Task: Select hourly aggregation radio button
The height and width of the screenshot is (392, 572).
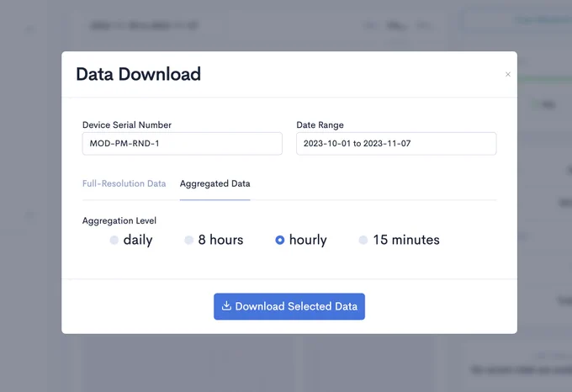Action: (280, 240)
